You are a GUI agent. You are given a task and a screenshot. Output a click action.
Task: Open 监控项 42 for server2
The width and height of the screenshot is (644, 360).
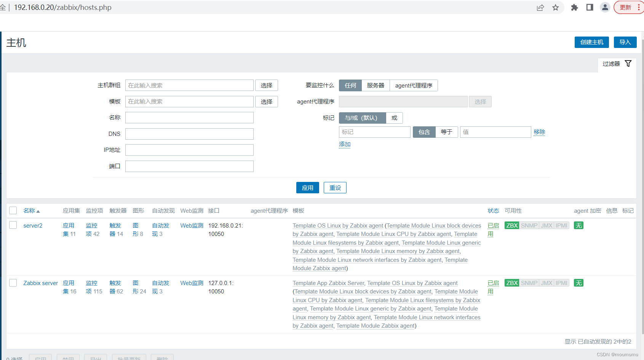click(93, 229)
